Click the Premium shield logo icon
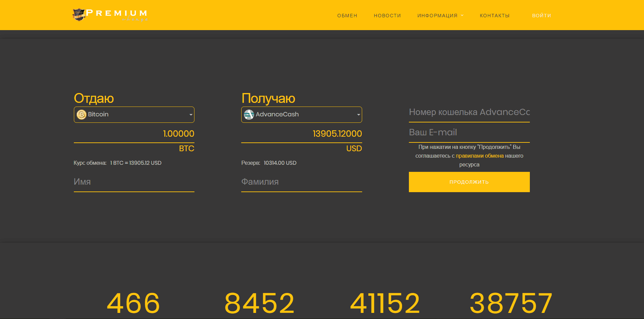The height and width of the screenshot is (319, 644). click(79, 15)
